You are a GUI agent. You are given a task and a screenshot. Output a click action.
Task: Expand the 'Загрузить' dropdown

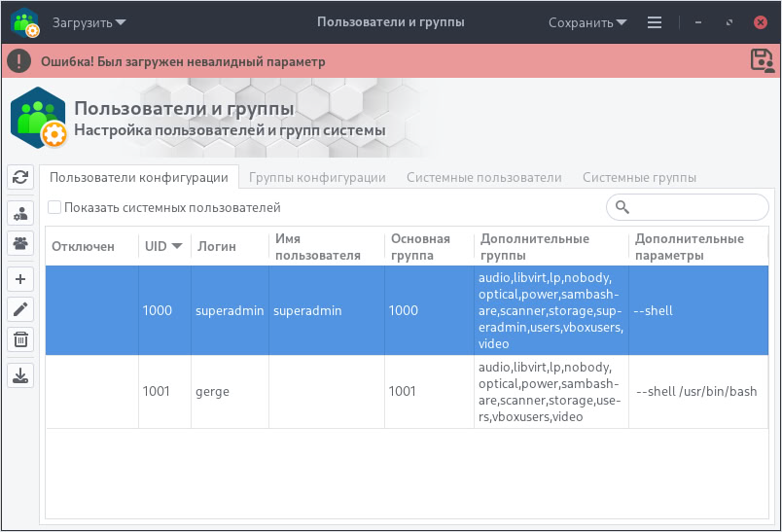click(x=89, y=21)
